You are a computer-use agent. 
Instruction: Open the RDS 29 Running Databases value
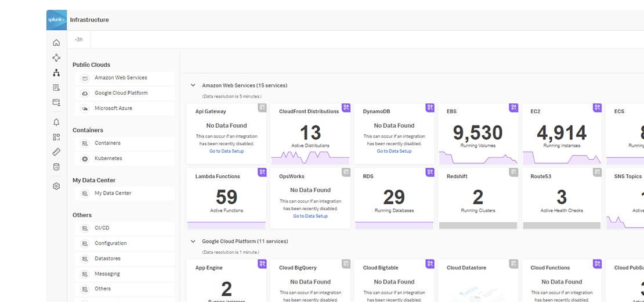click(395, 197)
